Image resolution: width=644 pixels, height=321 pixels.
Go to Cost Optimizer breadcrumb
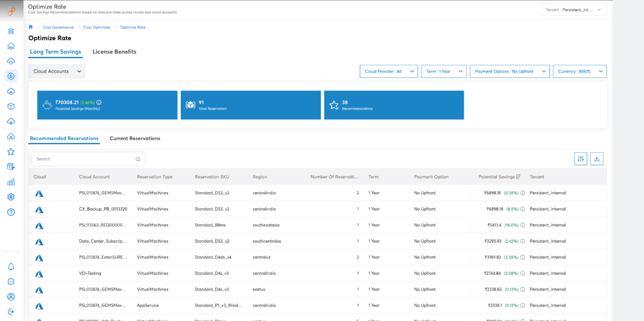97,27
